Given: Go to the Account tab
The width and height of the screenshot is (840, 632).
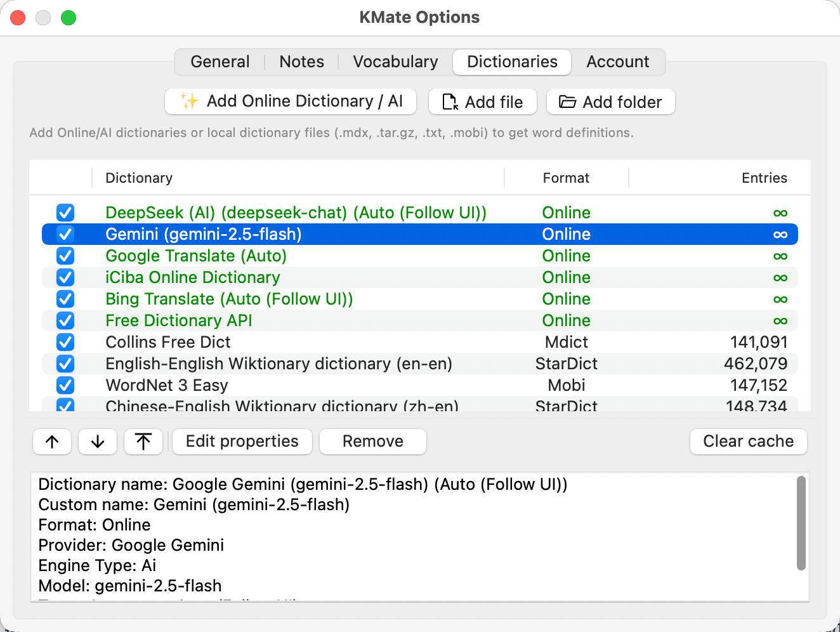Looking at the screenshot, I should click(617, 62).
